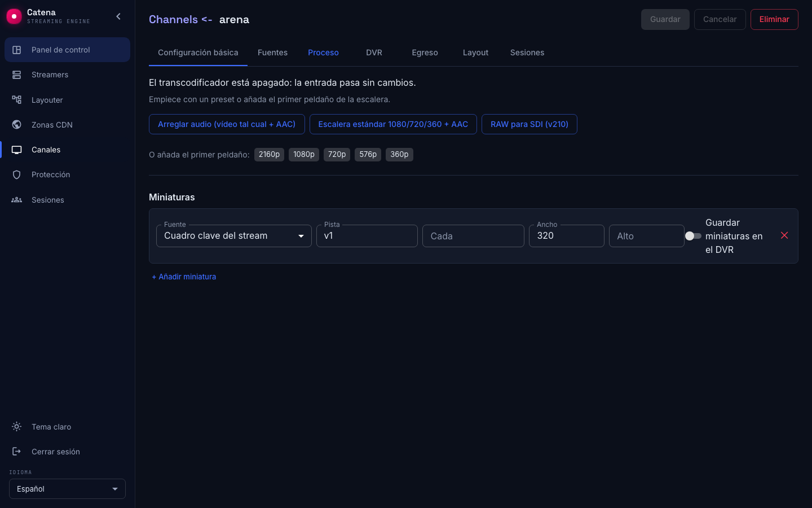Open the Español language dropdown
Viewport: 812px width, 508px height.
67,489
